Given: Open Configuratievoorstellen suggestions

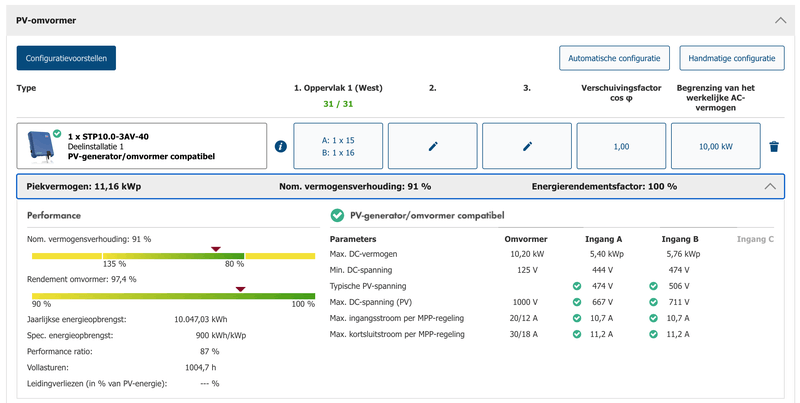Looking at the screenshot, I should click(x=66, y=58).
